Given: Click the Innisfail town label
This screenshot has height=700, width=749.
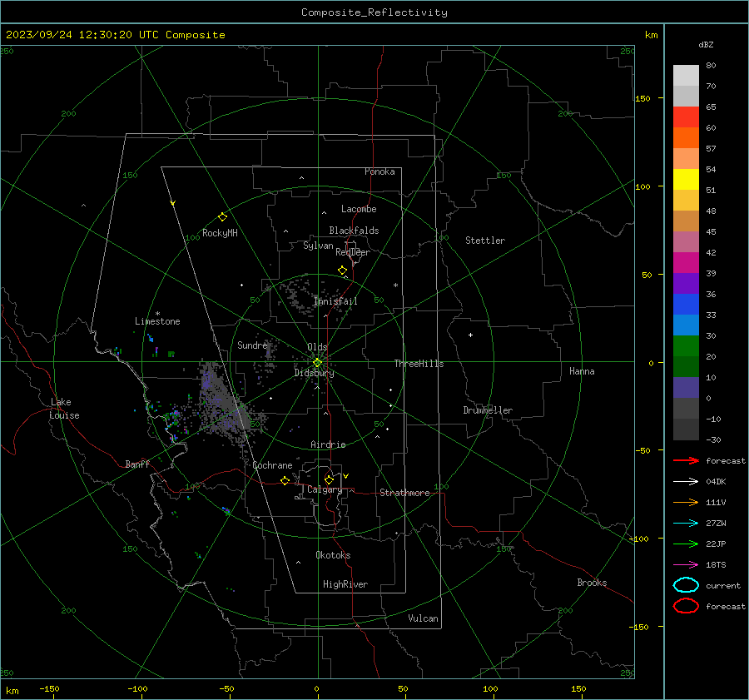Looking at the screenshot, I should pyautogui.click(x=335, y=301).
